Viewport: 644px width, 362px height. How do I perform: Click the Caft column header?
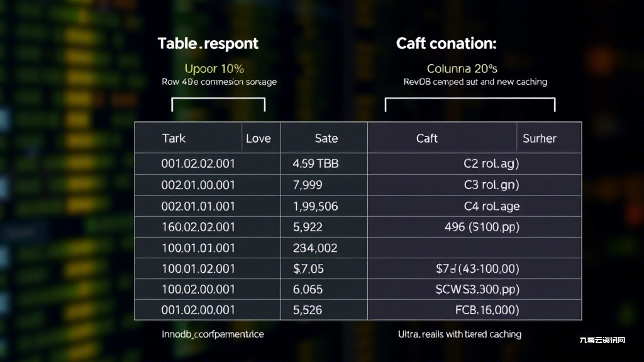pos(427,138)
